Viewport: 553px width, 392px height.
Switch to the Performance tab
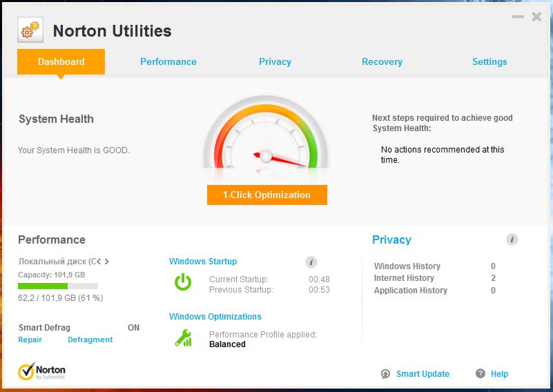(168, 61)
